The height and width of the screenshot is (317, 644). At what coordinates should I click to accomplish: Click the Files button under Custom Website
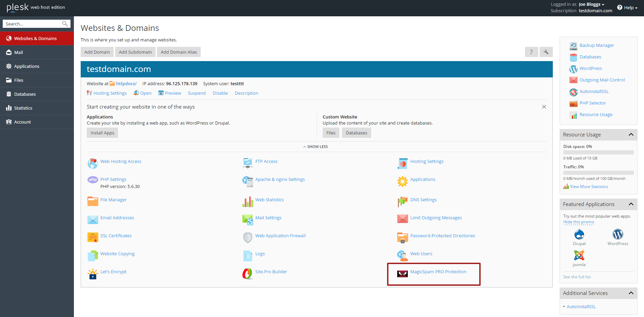pos(331,133)
